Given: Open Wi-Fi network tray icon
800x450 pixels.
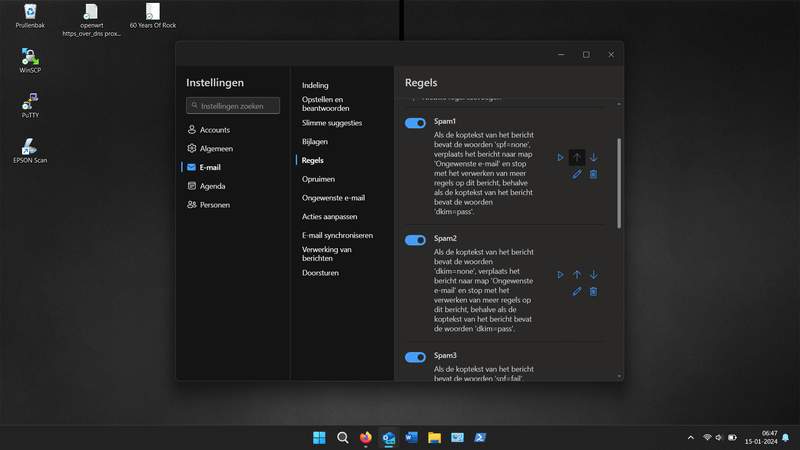Looking at the screenshot, I should (707, 438).
